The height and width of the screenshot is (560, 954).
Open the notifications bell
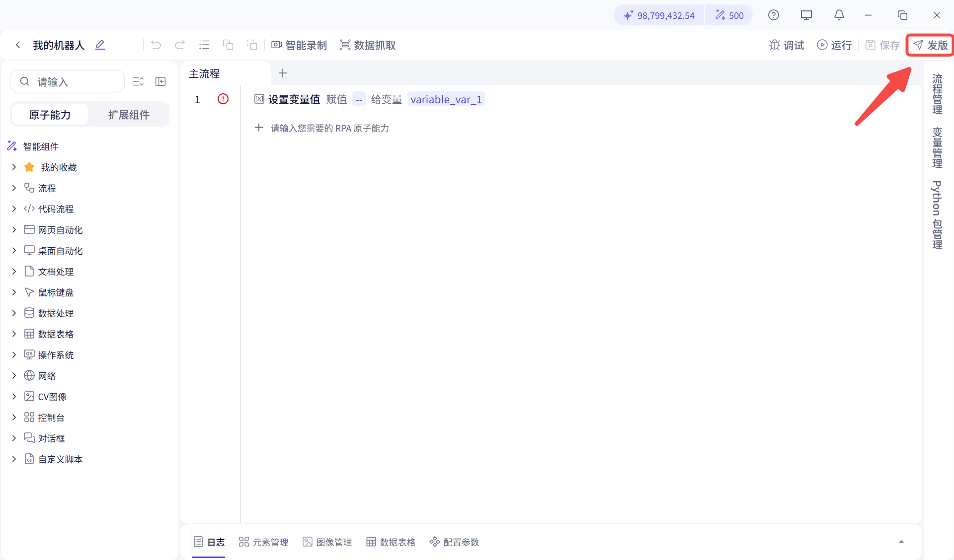pyautogui.click(x=839, y=15)
